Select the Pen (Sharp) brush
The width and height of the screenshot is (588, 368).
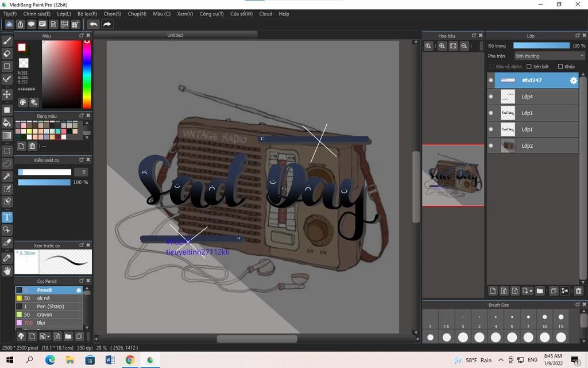49,306
